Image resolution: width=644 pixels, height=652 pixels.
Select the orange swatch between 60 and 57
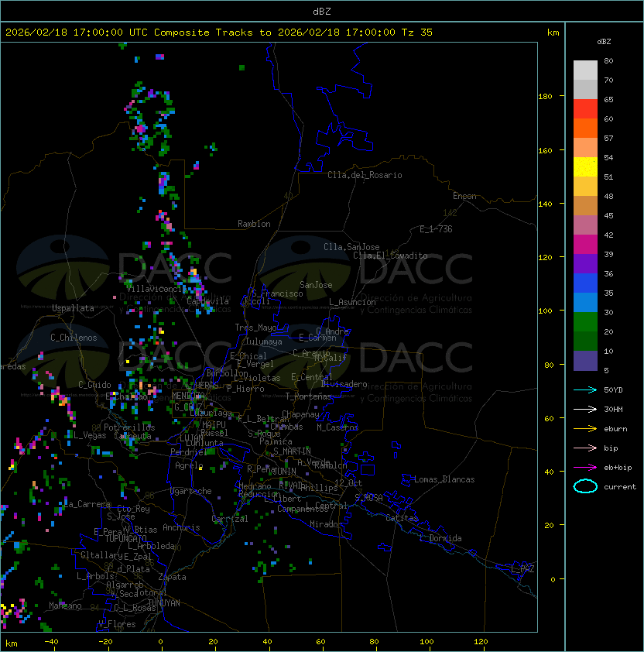coord(585,129)
